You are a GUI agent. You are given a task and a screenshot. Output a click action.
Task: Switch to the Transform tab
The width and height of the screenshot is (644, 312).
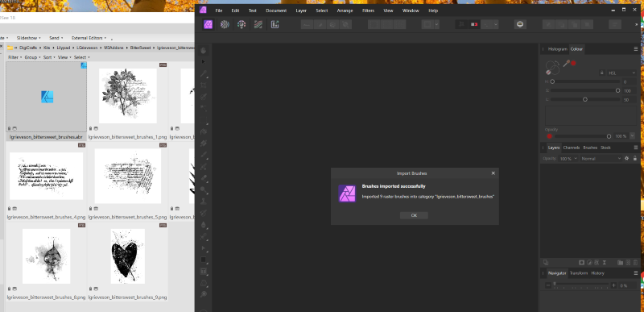tap(579, 273)
